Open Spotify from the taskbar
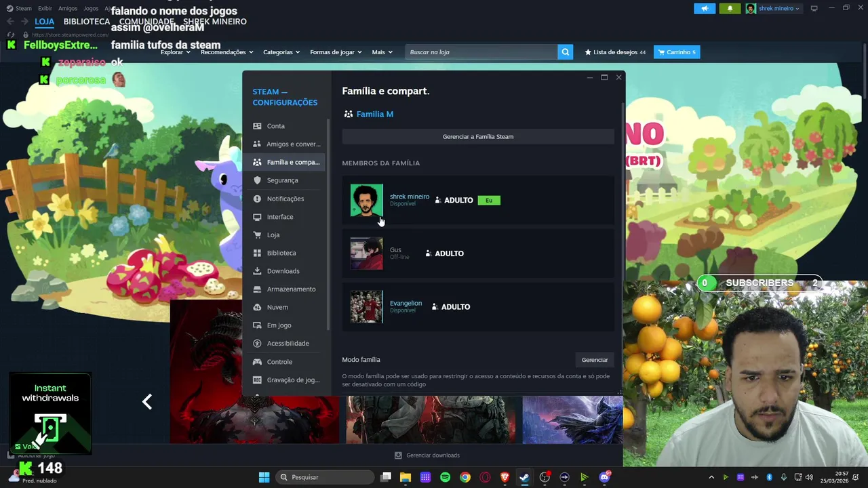This screenshot has width=868, height=488. pos(445,477)
